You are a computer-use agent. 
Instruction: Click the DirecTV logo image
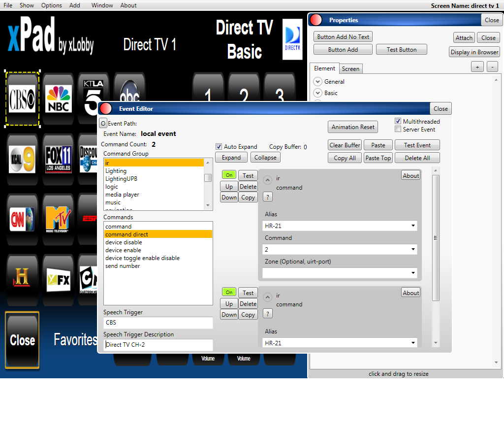click(x=292, y=39)
